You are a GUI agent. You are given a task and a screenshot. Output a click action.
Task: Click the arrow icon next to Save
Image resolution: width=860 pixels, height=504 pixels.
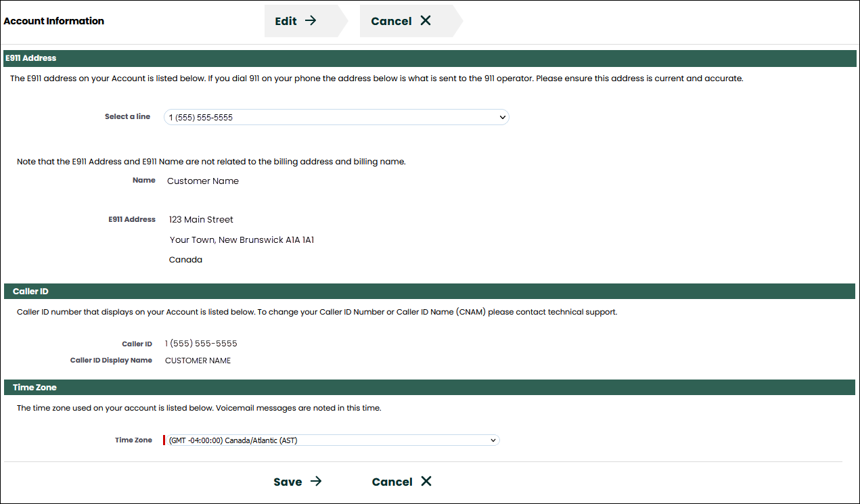pyautogui.click(x=316, y=482)
